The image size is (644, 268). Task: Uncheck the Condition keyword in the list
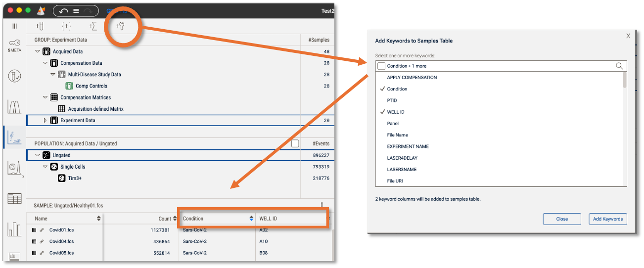click(397, 89)
